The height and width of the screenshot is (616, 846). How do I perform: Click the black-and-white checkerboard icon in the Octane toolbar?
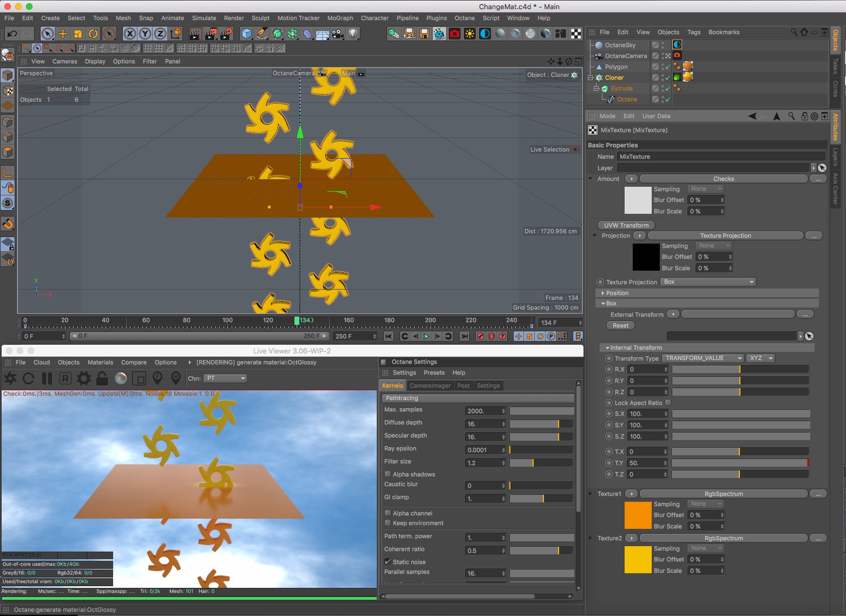(x=576, y=34)
